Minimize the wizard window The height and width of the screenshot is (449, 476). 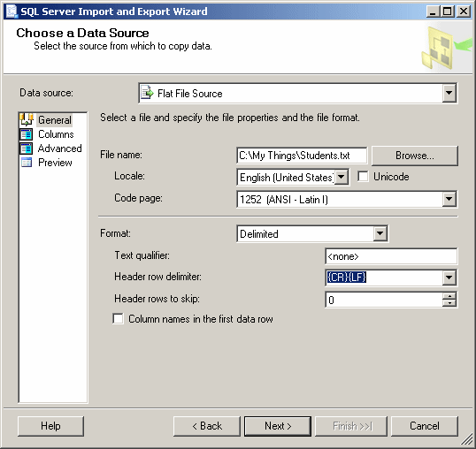(433, 11)
